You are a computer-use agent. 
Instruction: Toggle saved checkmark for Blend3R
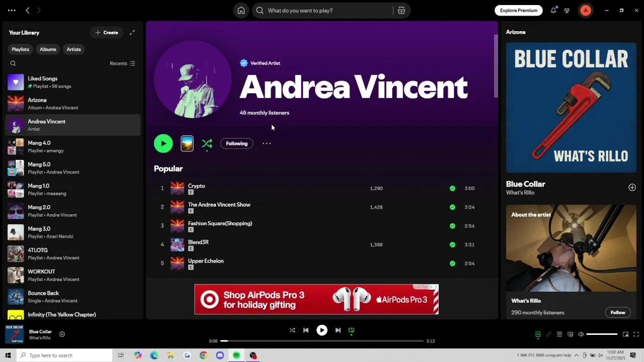click(452, 245)
